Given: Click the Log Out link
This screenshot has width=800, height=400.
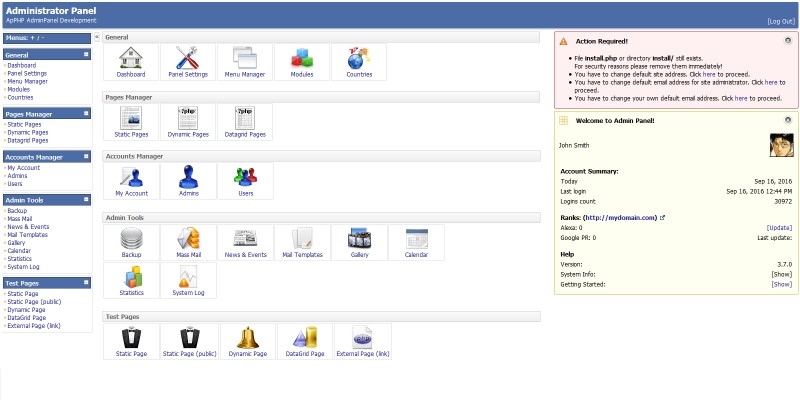Looking at the screenshot, I should click(781, 21).
